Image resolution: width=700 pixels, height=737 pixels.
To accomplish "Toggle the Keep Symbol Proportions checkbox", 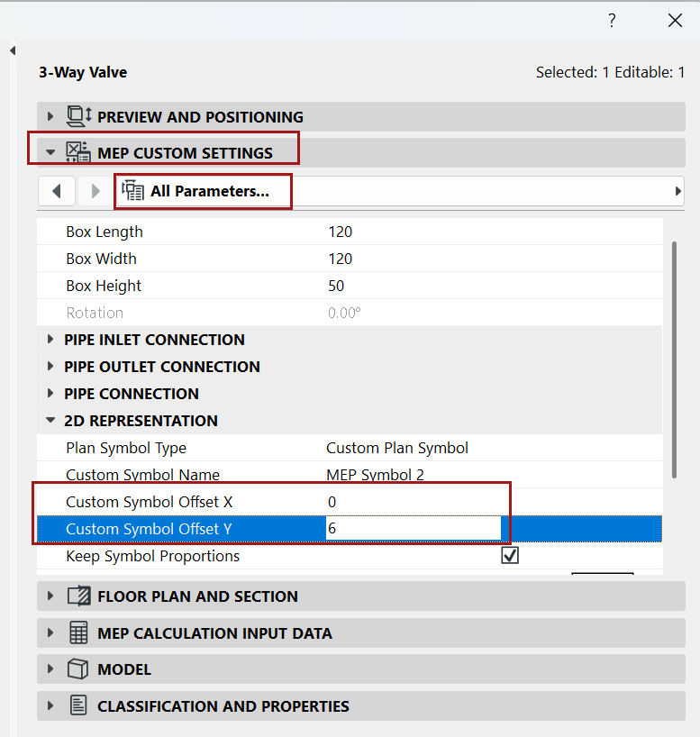I will 510,556.
